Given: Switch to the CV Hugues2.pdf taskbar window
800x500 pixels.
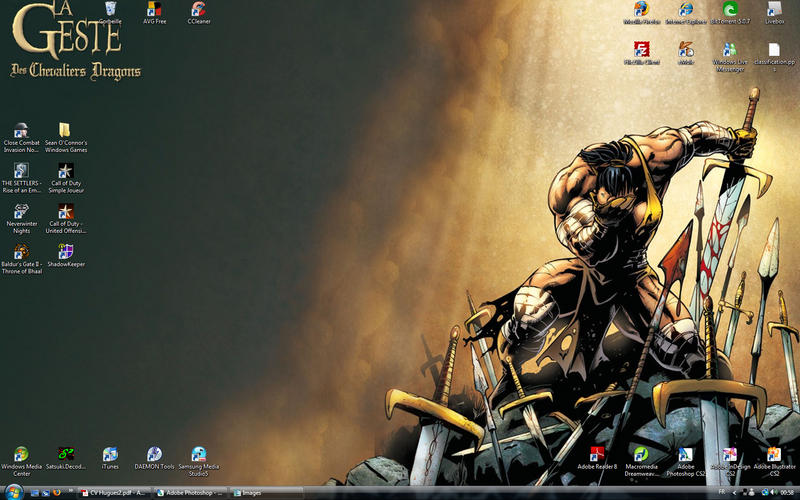Looking at the screenshot, I should click(x=115, y=493).
